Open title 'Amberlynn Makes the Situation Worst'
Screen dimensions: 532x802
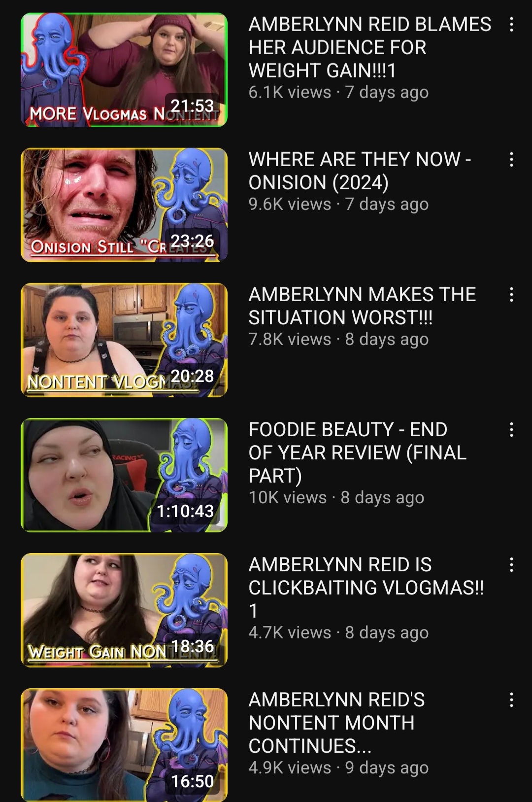click(362, 306)
